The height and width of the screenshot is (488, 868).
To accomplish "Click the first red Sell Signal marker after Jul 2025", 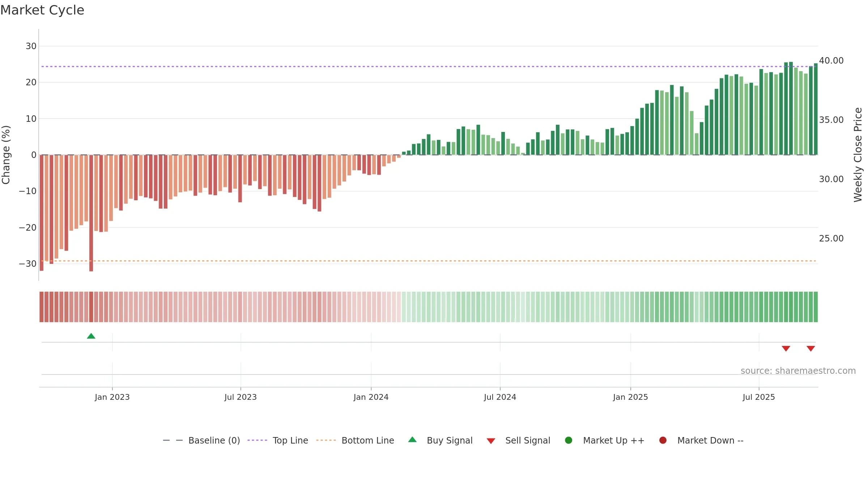I will click(x=786, y=348).
